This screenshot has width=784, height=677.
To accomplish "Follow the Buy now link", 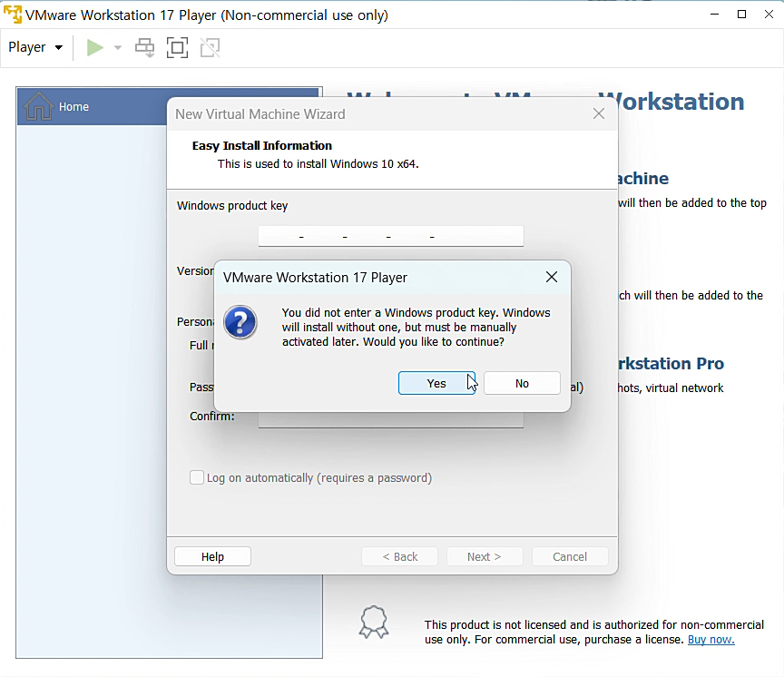I will [x=711, y=640].
